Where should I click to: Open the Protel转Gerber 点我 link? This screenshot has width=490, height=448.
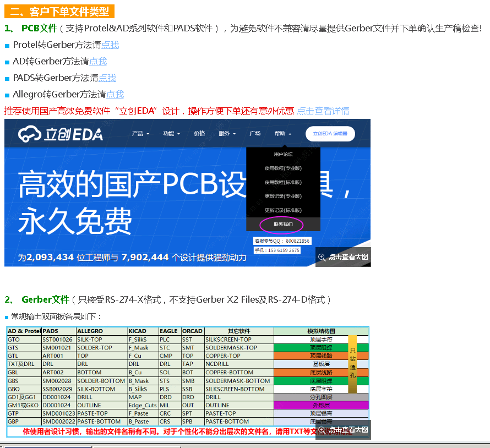pos(110,45)
